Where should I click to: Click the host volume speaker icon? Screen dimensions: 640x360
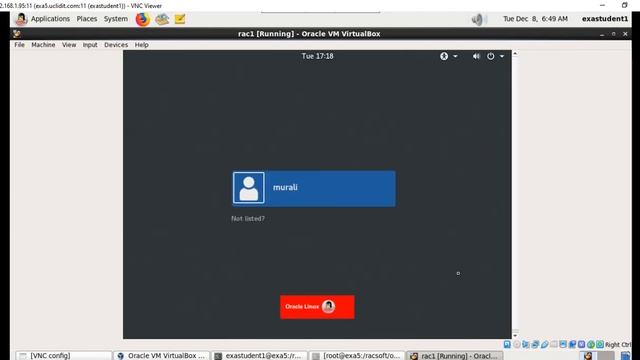pyautogui.click(x=477, y=19)
